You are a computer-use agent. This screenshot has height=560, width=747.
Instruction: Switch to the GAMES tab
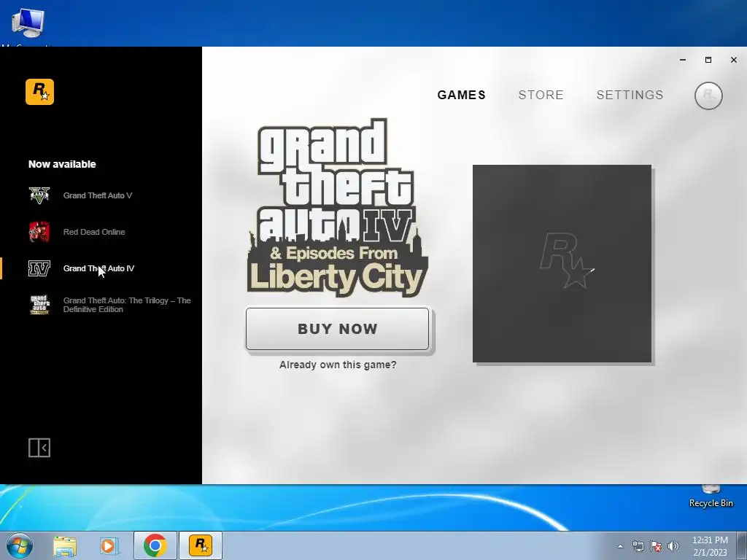(462, 95)
